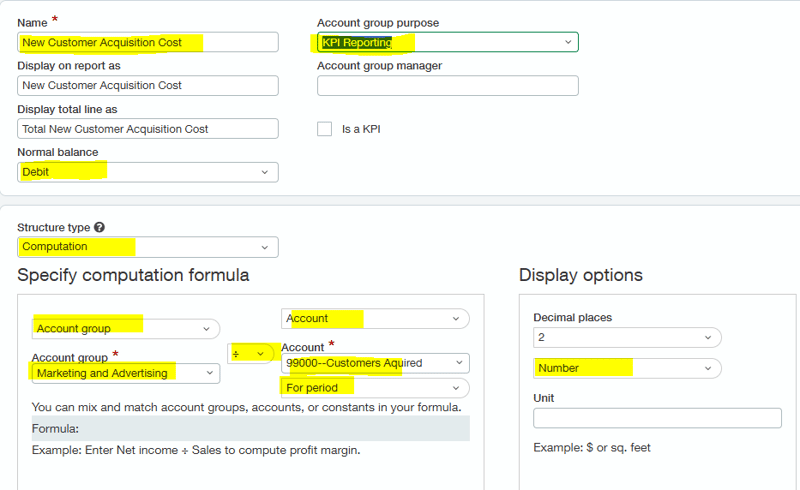The width and height of the screenshot is (800, 490).
Task: Open the Account group purpose dropdown
Action: click(447, 42)
